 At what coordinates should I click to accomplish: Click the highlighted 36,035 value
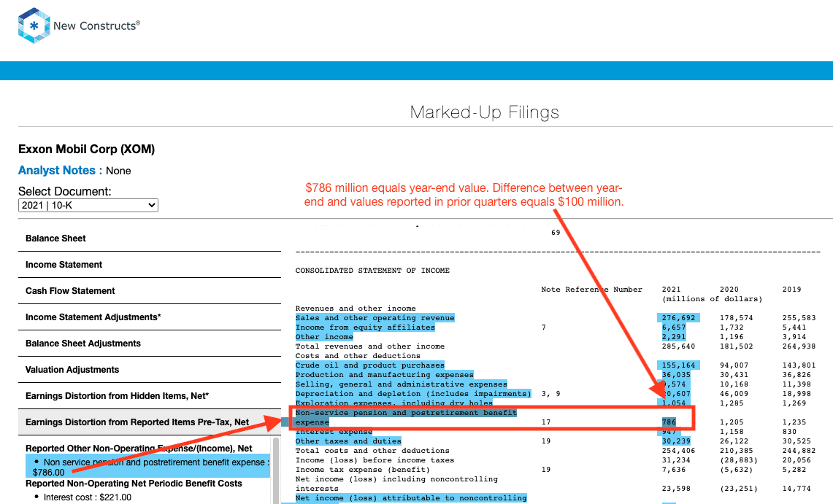[676, 375]
